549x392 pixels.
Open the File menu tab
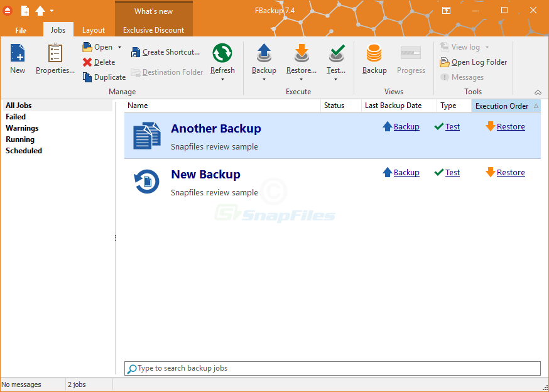pos(21,30)
